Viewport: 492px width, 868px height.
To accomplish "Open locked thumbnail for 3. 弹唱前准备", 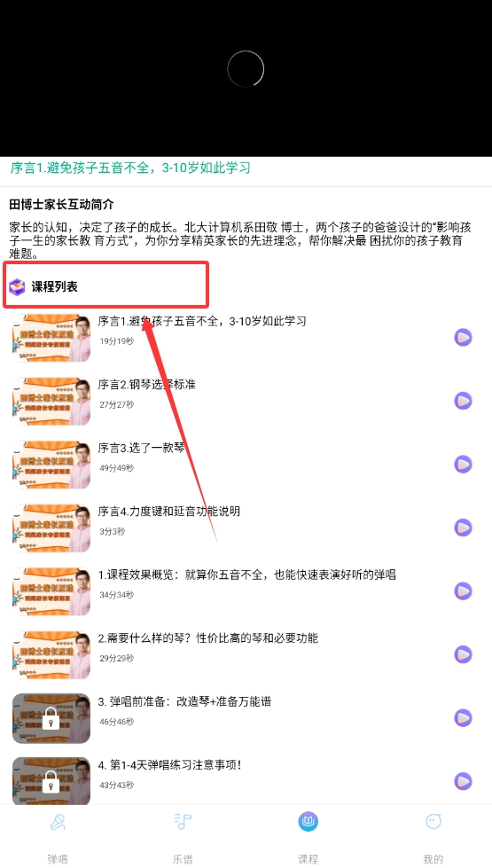I will click(x=51, y=718).
